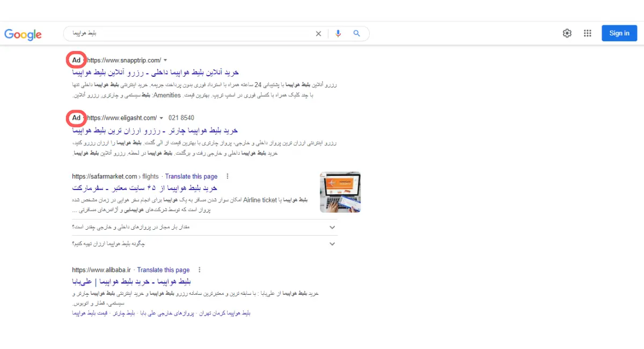This screenshot has height=349, width=644.
Task: Click the https://www.alibaba.ir URL text
Action: click(102, 270)
